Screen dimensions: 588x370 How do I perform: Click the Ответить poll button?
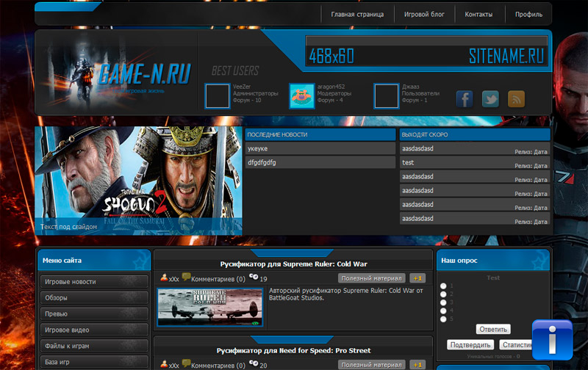pyautogui.click(x=493, y=330)
